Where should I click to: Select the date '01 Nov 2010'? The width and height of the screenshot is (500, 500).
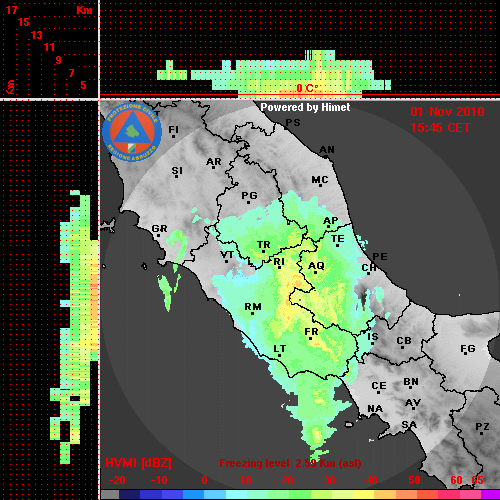tap(447, 112)
